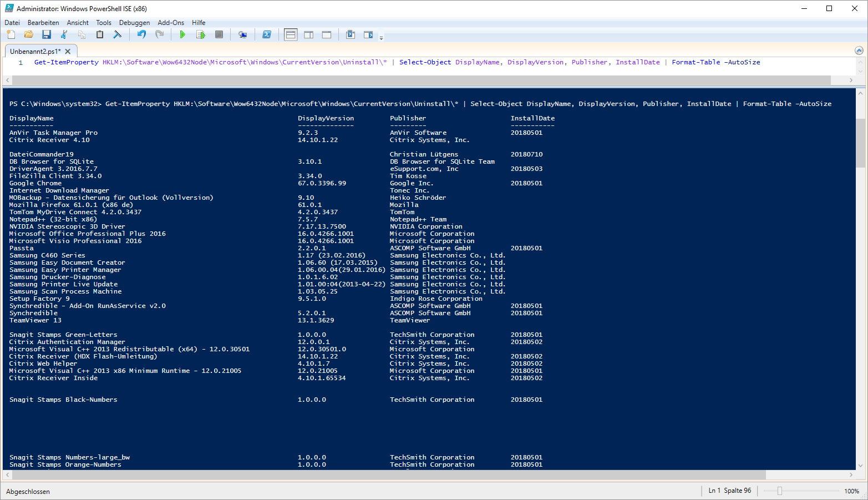Click the Open Script folder icon
Screen dimensions: 868x500
pos(29,34)
